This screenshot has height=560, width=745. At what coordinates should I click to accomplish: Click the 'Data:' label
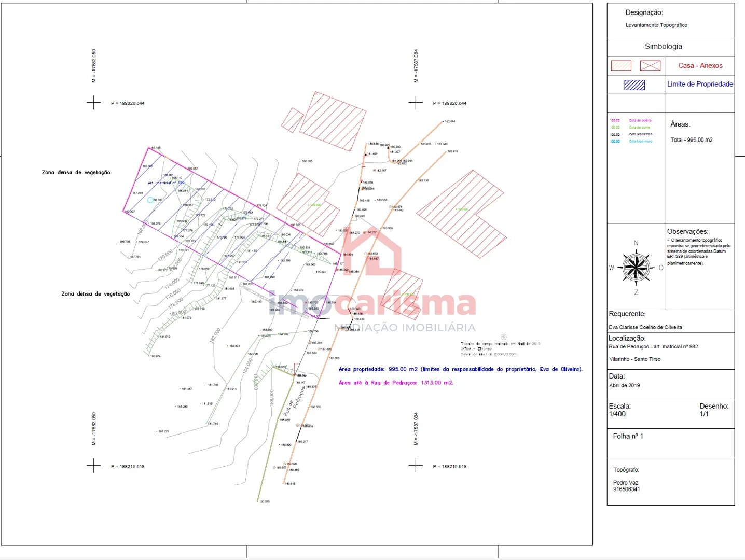point(617,376)
